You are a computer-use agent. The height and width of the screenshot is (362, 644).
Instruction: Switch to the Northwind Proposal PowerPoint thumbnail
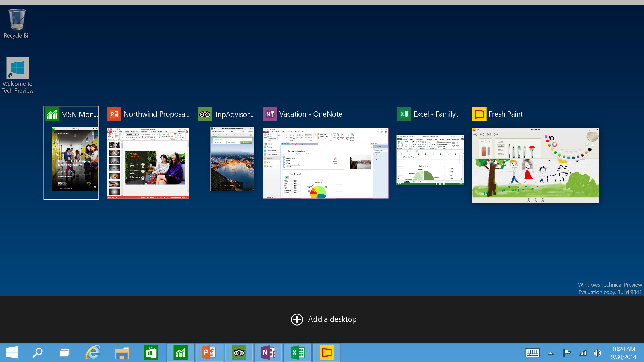pos(148,163)
